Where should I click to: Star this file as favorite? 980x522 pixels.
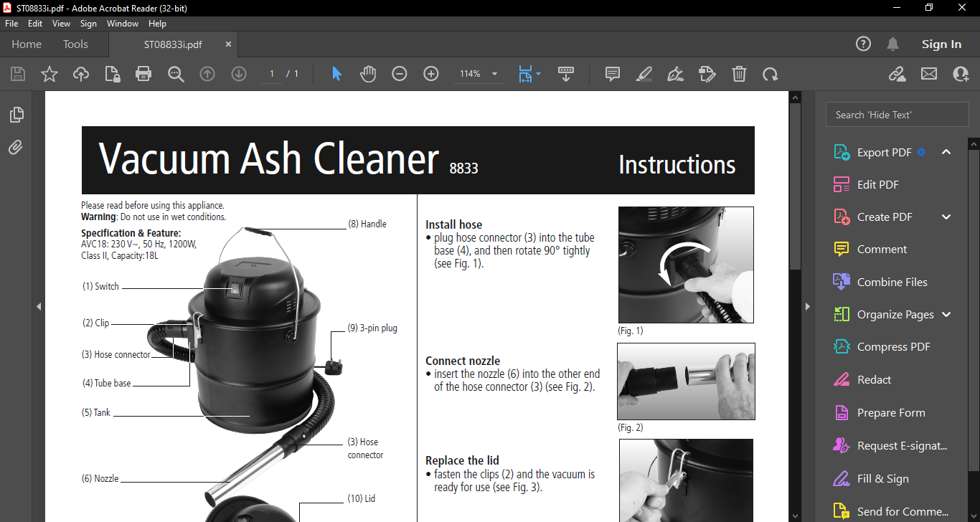point(50,74)
